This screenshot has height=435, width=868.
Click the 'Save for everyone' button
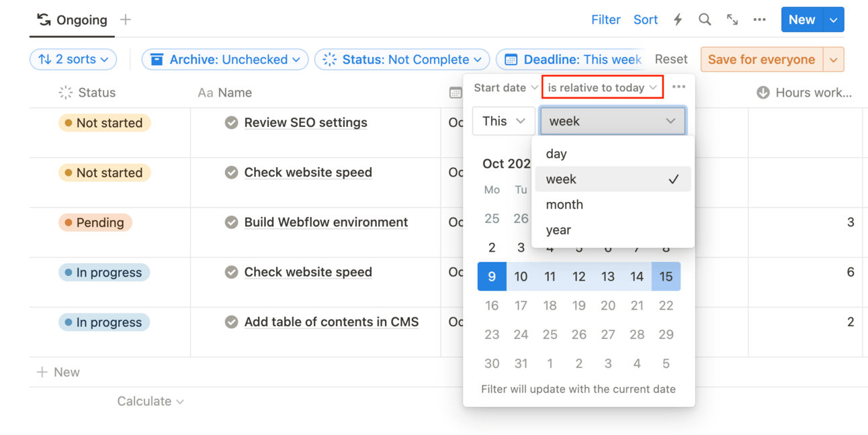coord(761,59)
